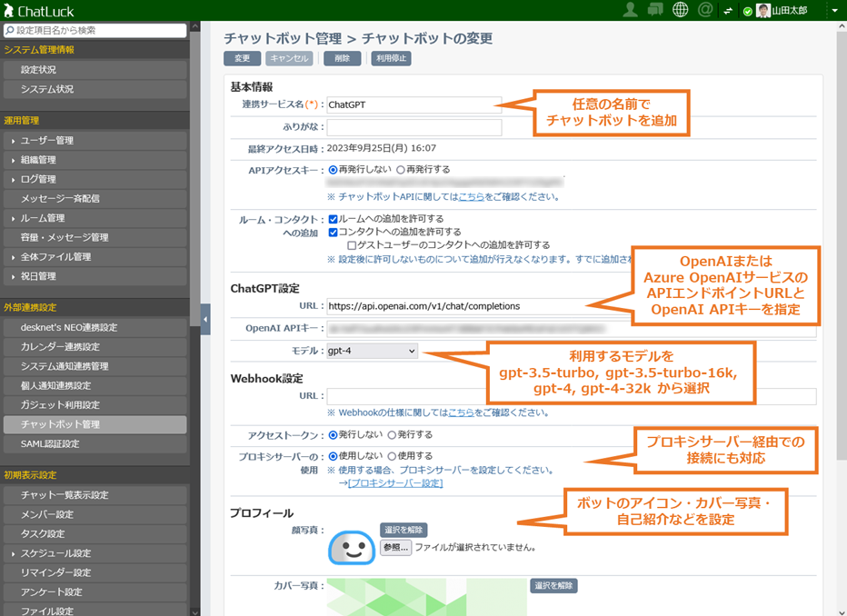Click 山田太郎's profile avatar in the header
The height and width of the screenshot is (616, 847).
(764, 10)
